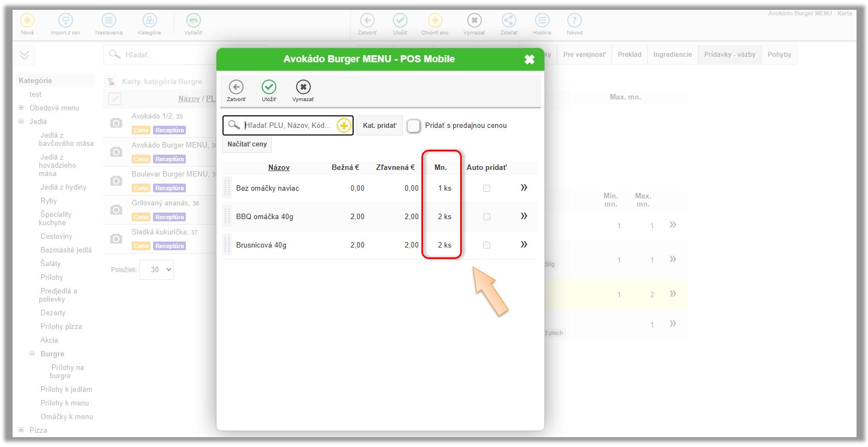
Task: Click the Zatvoriť icon in the dialog
Action: click(236, 87)
